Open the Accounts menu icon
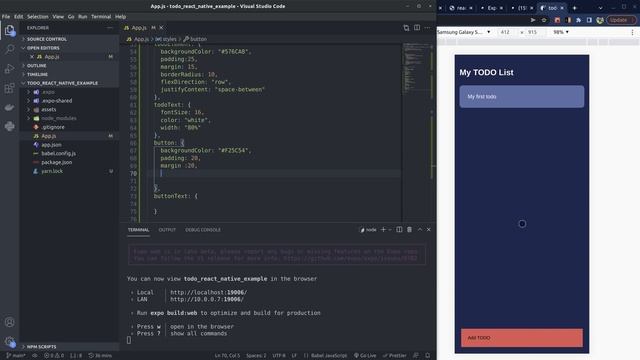The height and width of the screenshot is (360, 640). pos(9,322)
